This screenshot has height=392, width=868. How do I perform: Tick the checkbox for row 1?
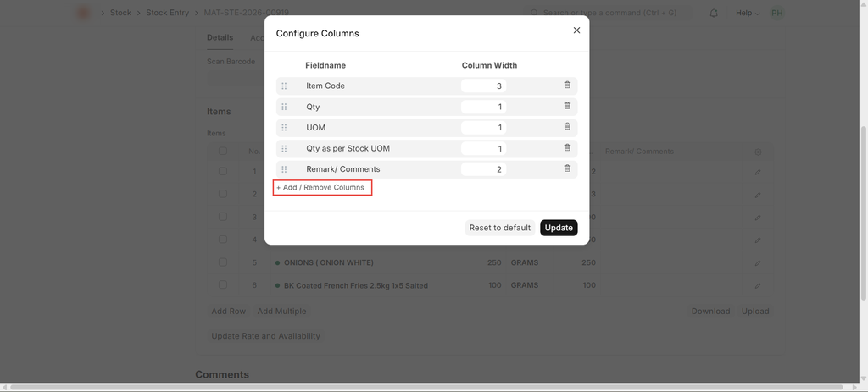(223, 172)
